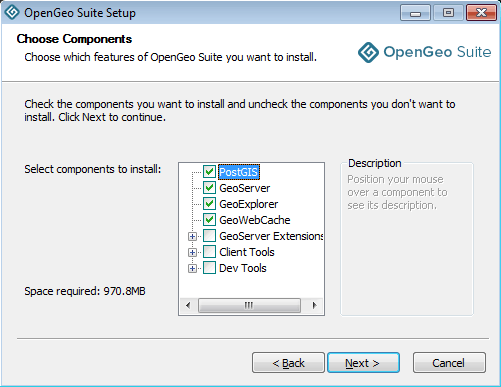501x387 pixels.
Task: Cancel the OpenGeo Suite setup
Action: click(449, 363)
